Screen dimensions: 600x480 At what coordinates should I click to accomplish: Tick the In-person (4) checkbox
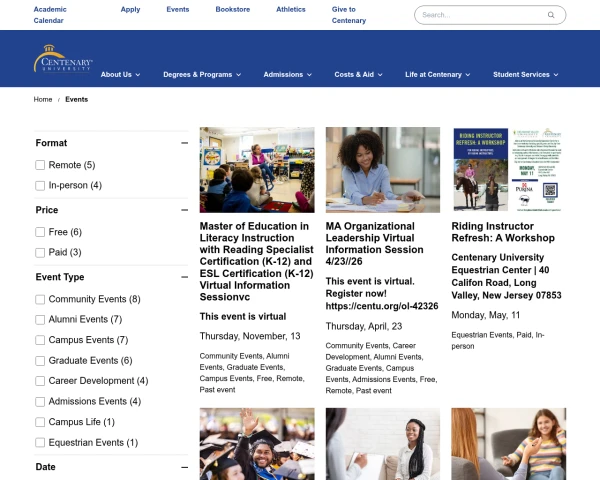tap(40, 186)
